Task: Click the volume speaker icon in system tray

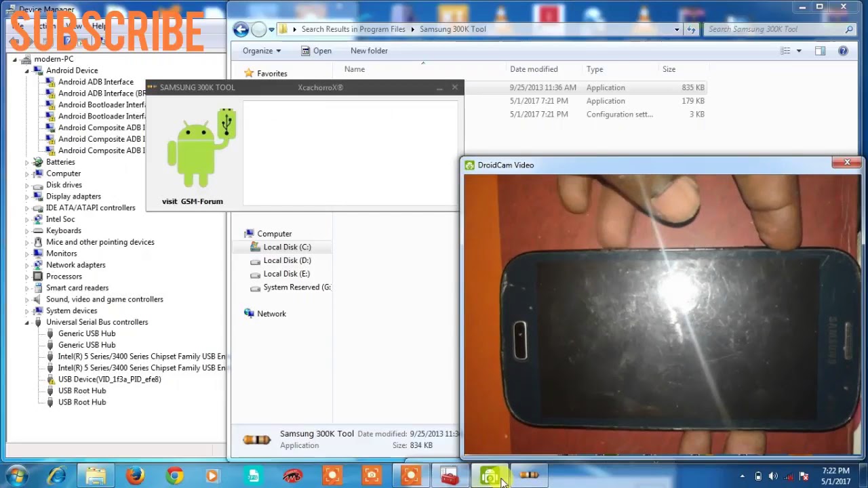Action: point(774,476)
